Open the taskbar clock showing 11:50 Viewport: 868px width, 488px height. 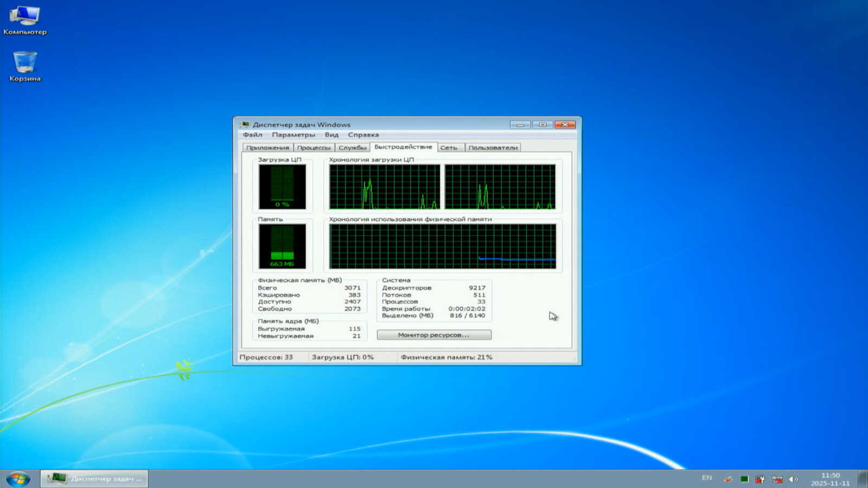tap(831, 479)
